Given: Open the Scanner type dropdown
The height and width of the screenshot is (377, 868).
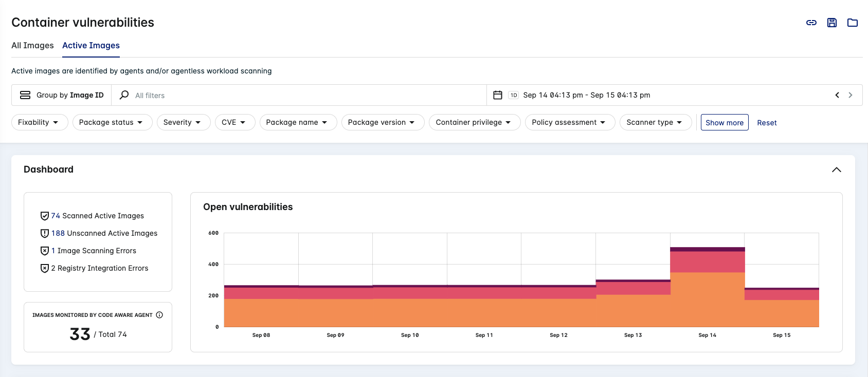Looking at the screenshot, I should [x=655, y=122].
